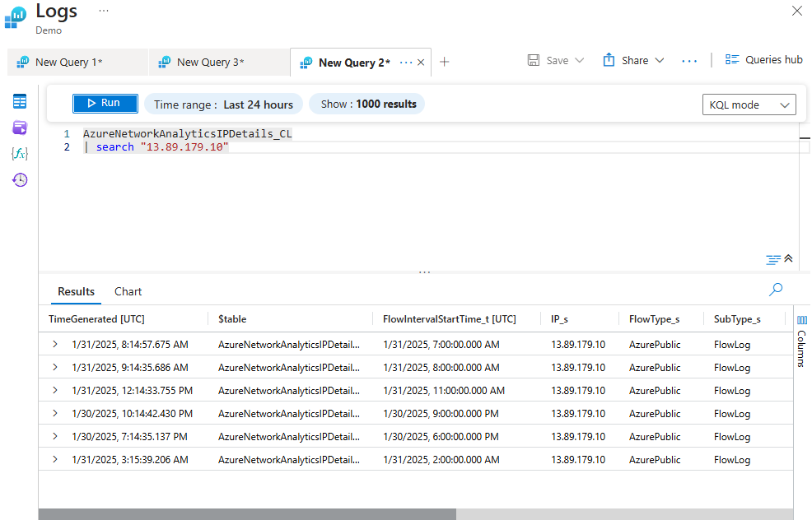Open the Columns side panel
This screenshot has width=812, height=520.
801,341
